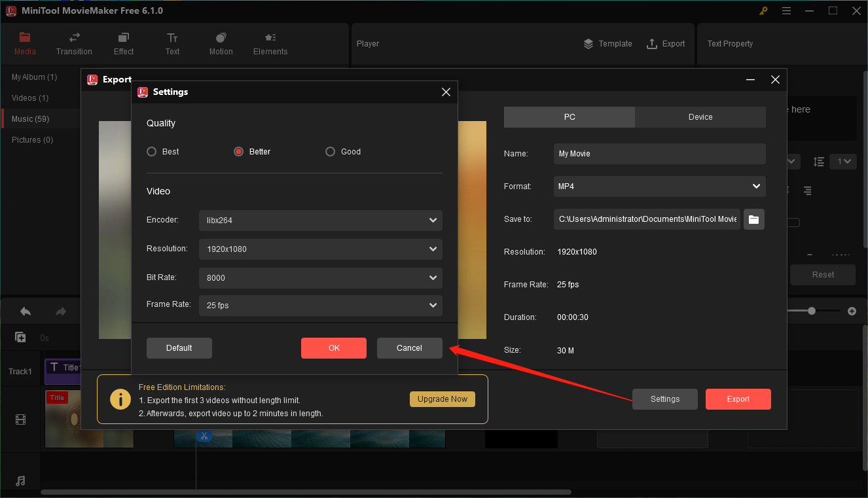Expand the Bit Rate dropdown
This screenshot has width=868, height=498.
click(321, 278)
